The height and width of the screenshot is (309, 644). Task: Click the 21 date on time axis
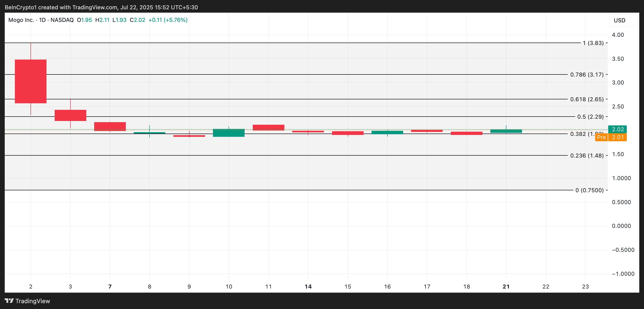tap(506, 286)
